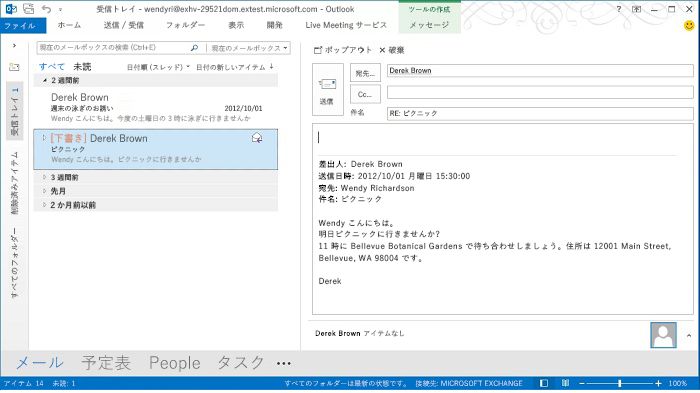
Task: Expand the 先月 group
Action: coord(45,191)
